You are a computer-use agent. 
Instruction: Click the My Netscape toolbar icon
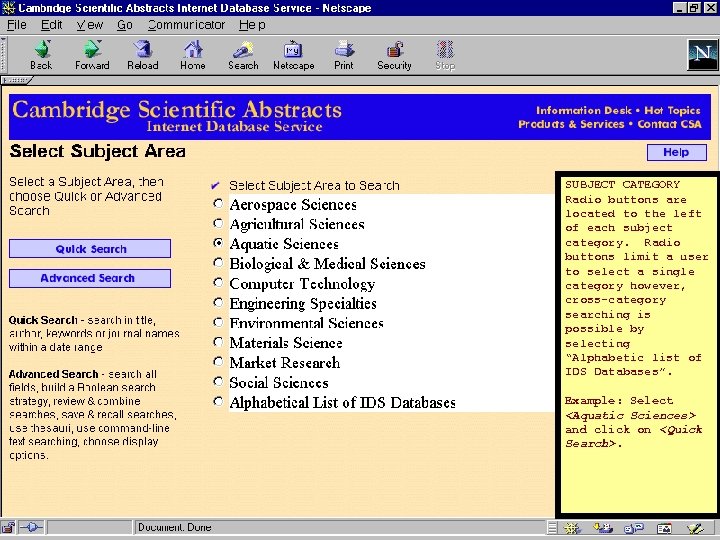click(x=293, y=49)
